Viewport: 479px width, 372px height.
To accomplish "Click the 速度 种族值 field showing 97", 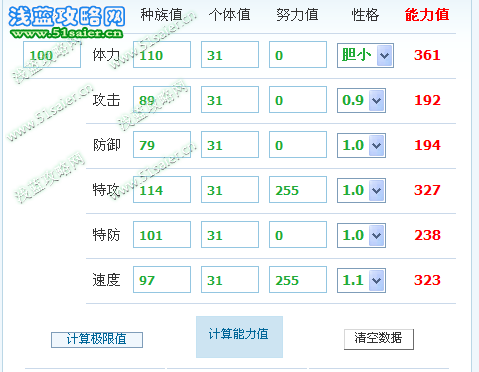I will [162, 280].
